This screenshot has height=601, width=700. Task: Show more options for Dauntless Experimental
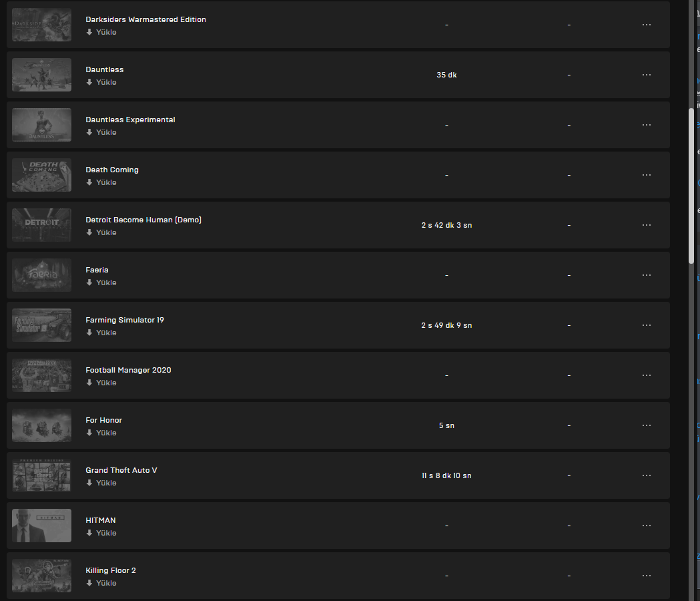[x=646, y=125]
